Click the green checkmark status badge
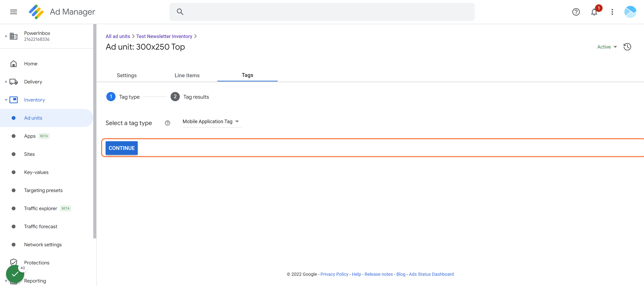The width and height of the screenshot is (644, 286). click(15, 274)
